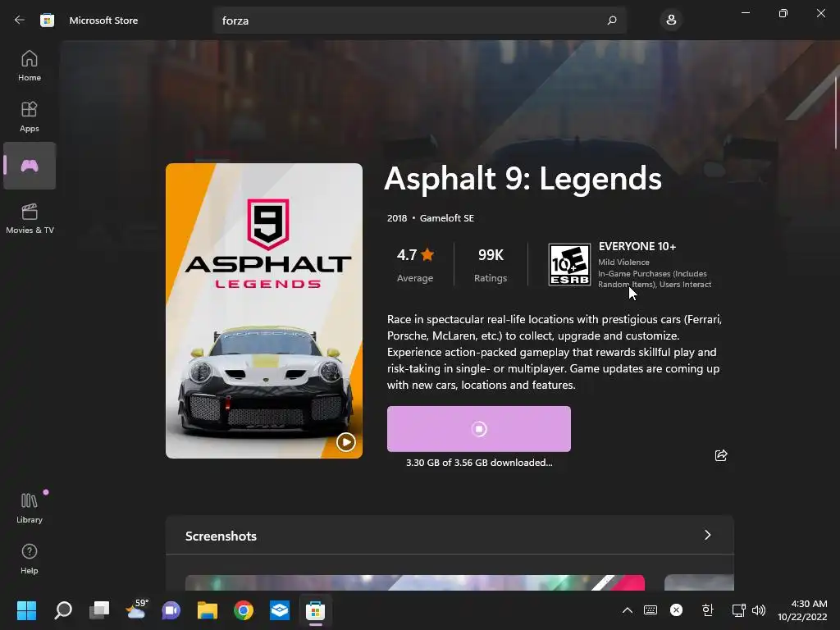Open the volume speaker tray icon
Image resolution: width=840 pixels, height=630 pixels.
pos(759,610)
